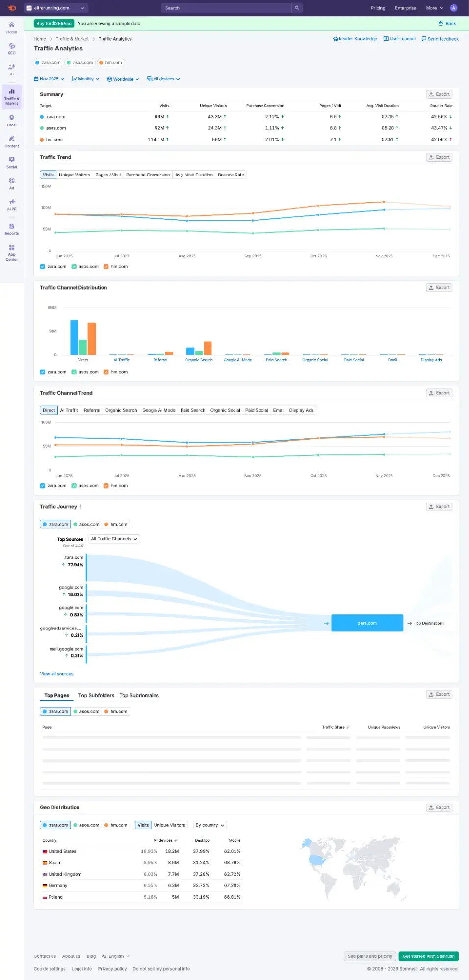This screenshot has height=980, width=469.
Task: Open the user account avatar
Action: (x=454, y=8)
